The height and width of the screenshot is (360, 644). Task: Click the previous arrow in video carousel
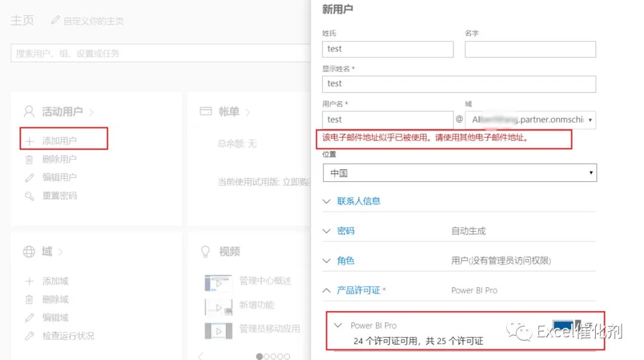pos(201,355)
